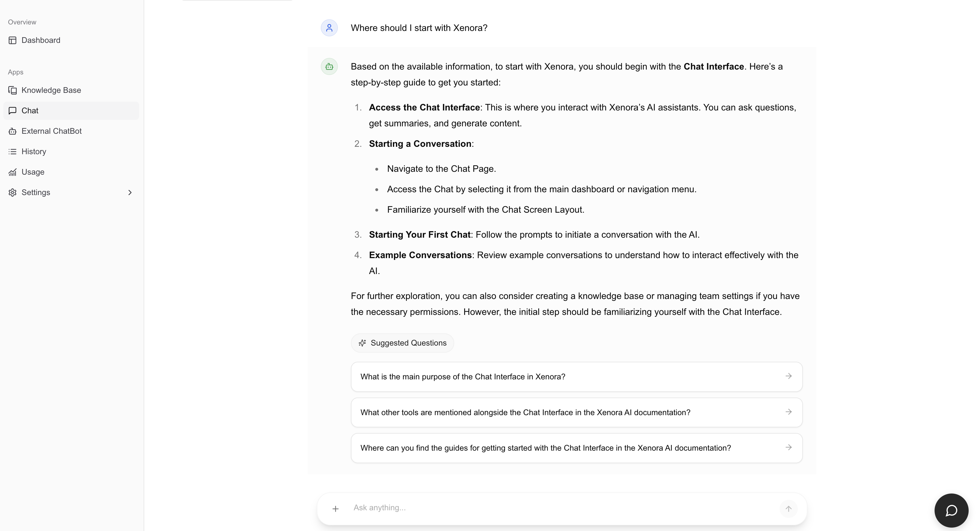Click the blue user avatar icon
This screenshot has width=980, height=531.
329,28
